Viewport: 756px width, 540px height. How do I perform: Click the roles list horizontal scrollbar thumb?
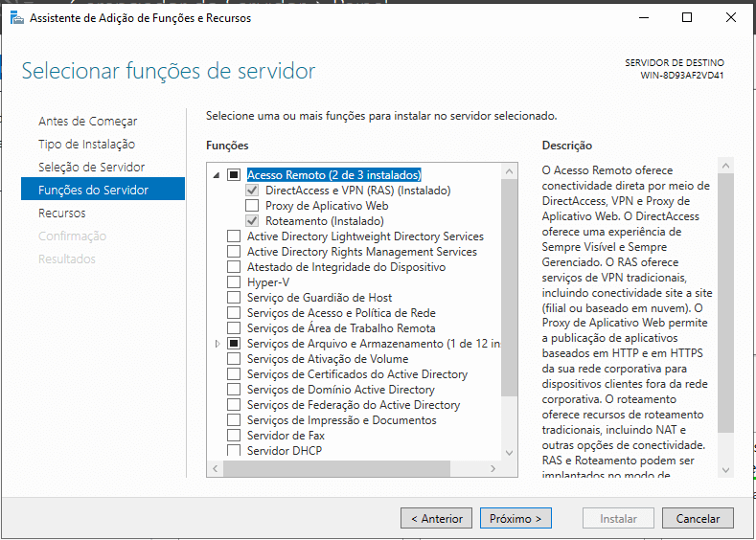tap(336, 469)
